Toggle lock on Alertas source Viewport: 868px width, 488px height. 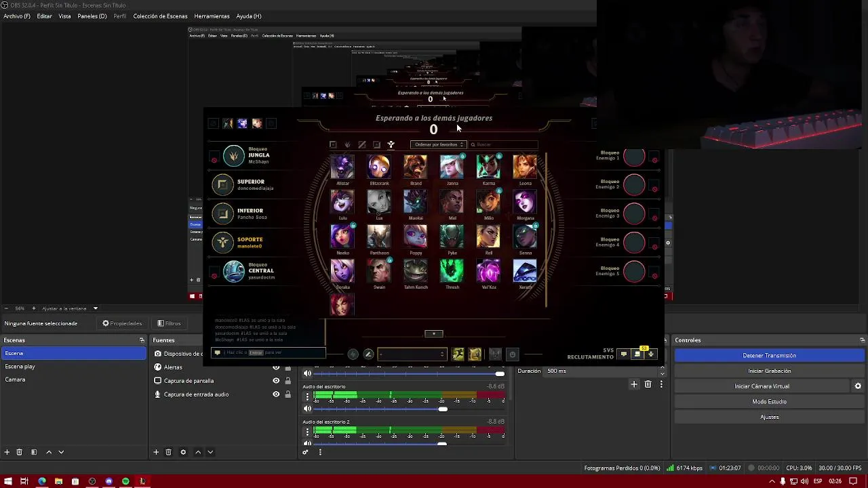[x=288, y=367]
